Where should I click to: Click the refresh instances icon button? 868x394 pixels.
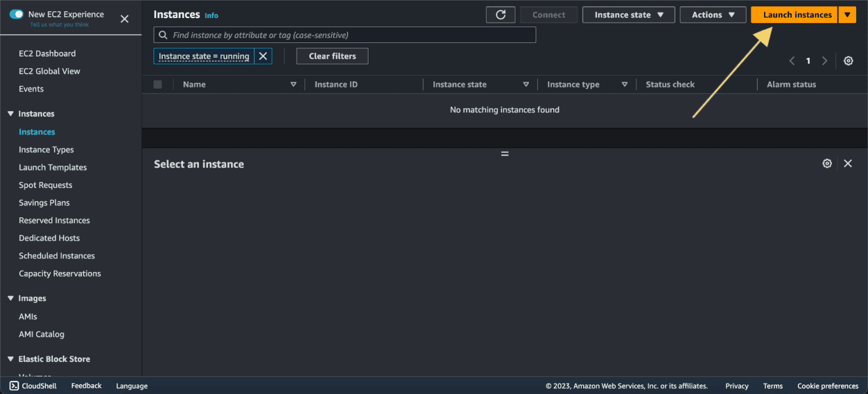tap(500, 15)
